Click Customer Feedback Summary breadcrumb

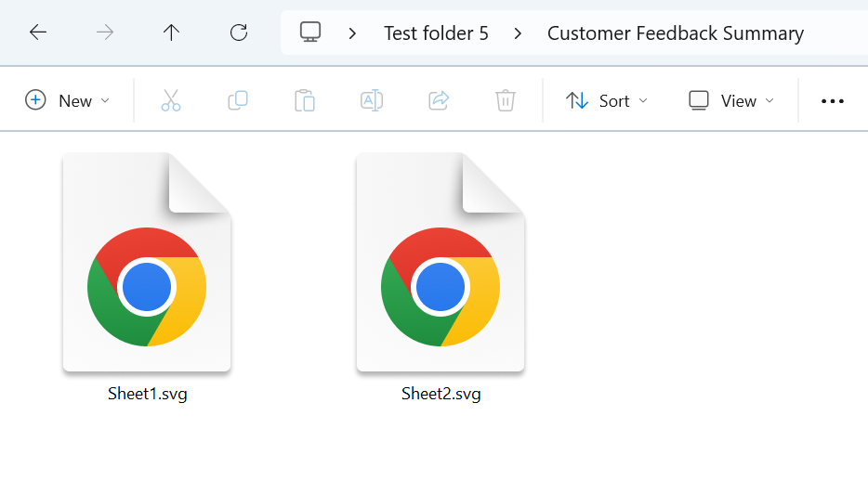pos(675,33)
